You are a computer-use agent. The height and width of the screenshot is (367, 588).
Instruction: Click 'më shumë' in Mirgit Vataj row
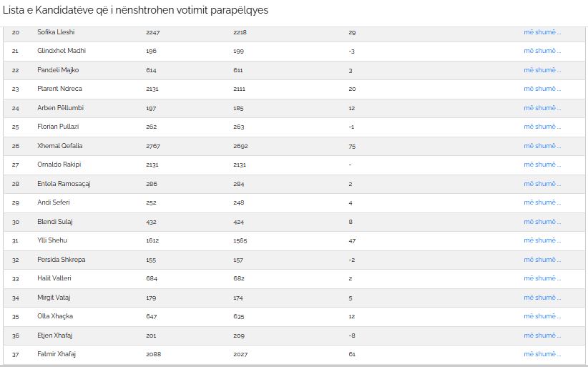(x=542, y=298)
